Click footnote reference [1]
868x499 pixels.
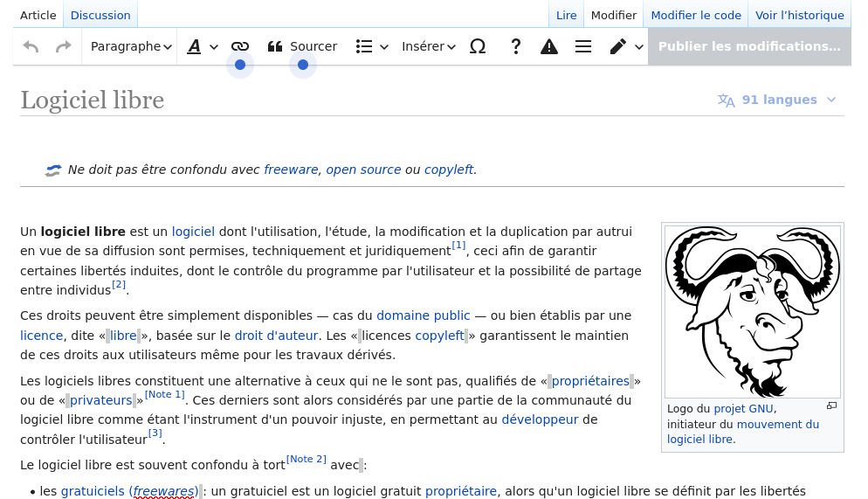458,246
